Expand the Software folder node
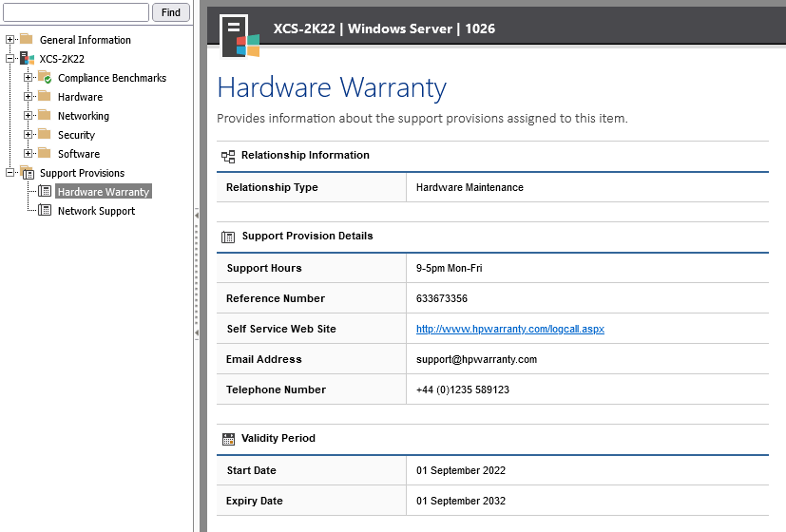 29,153
